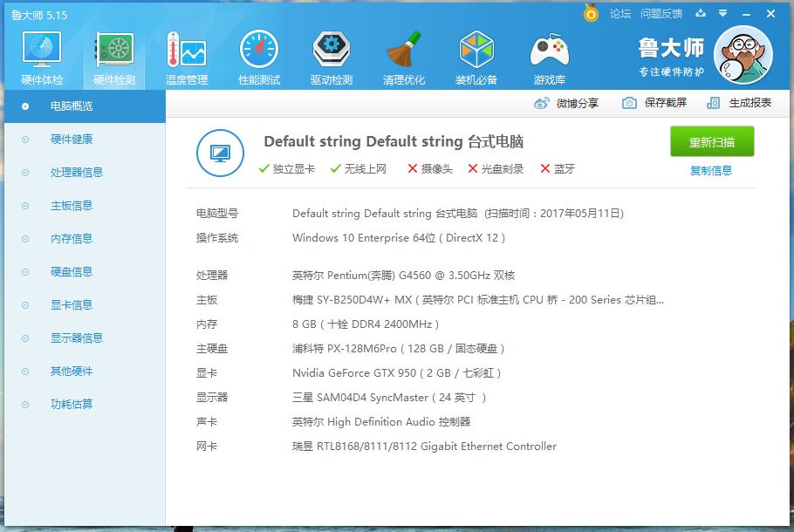Click the 微博分享 Weibo share icon

542,103
